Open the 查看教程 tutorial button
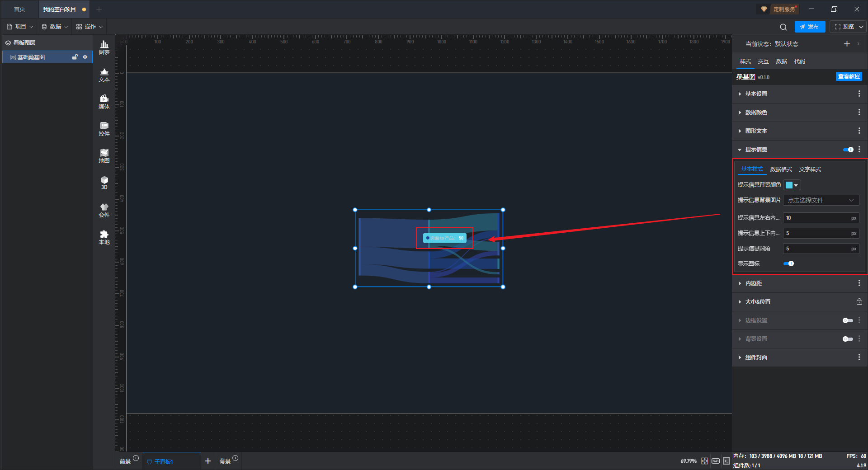Screen dimensions: 868x470 tap(849, 76)
